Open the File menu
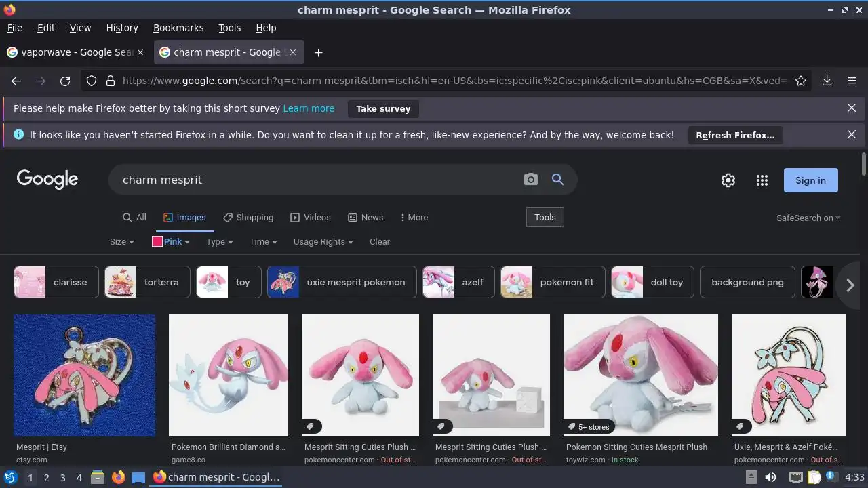 (x=14, y=28)
